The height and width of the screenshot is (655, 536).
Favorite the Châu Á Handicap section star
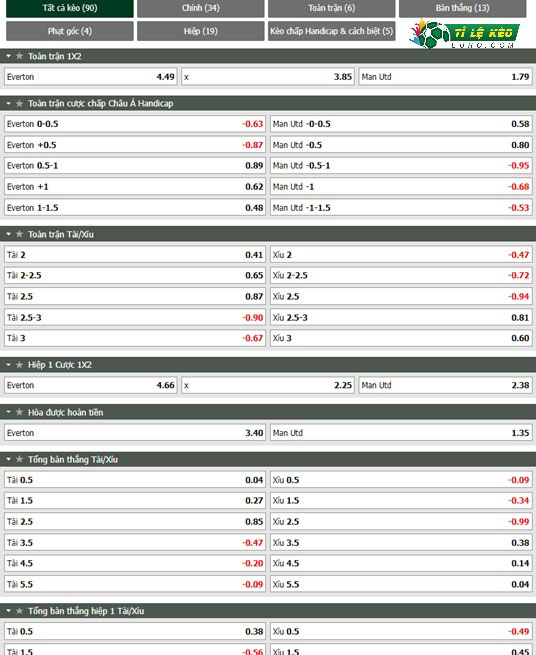click(x=19, y=104)
